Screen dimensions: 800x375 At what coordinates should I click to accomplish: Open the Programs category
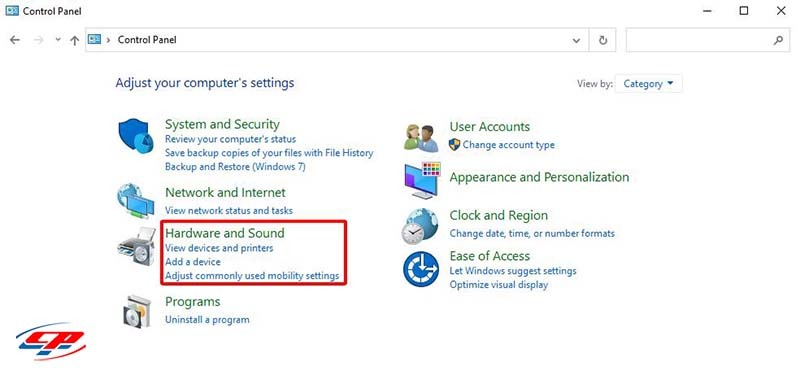192,302
